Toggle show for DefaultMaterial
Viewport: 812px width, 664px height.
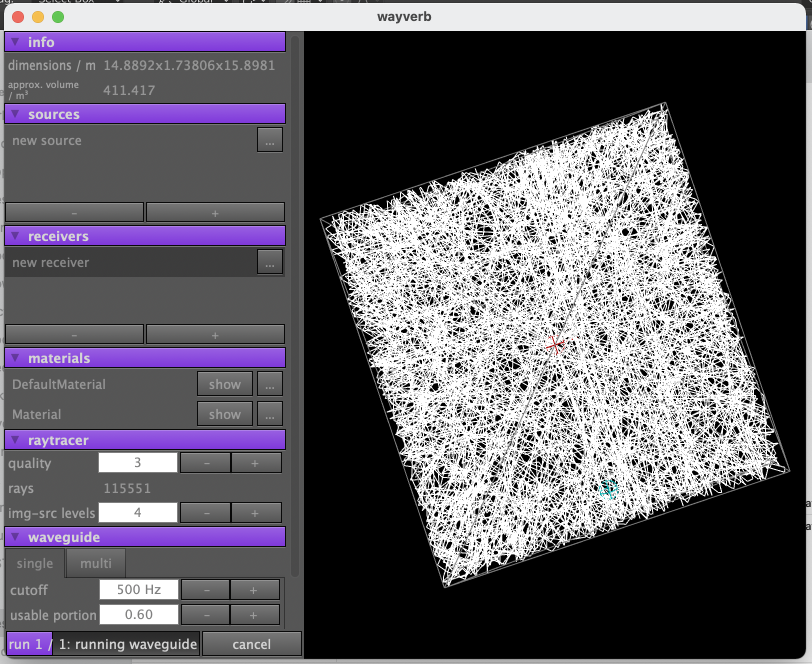click(224, 384)
